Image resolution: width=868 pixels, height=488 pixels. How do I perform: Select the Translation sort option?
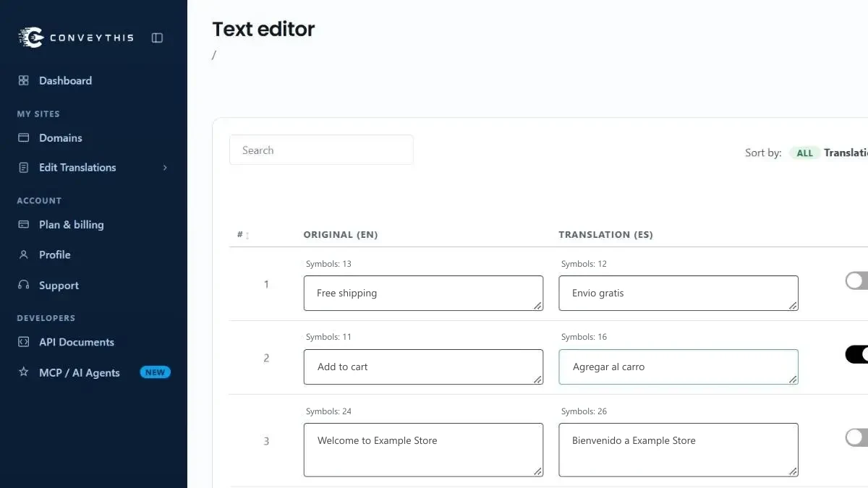846,153
